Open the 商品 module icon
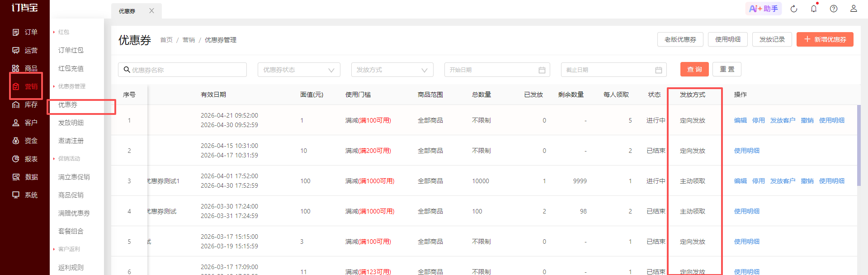 pos(16,68)
